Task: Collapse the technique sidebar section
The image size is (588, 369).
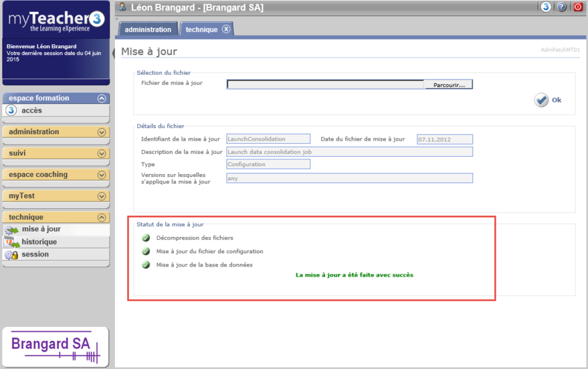Action: pos(102,218)
